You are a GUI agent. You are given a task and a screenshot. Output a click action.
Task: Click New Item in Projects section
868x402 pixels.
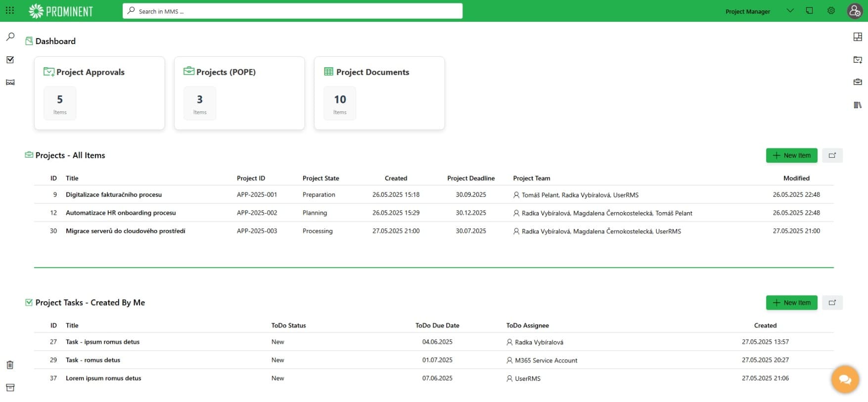tap(791, 155)
